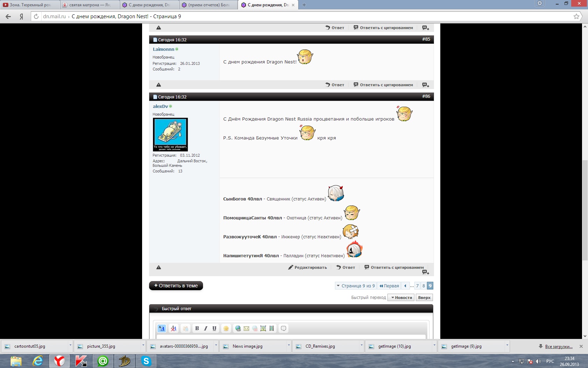588x368 pixels.
Task: Open Laimonnn user profile link
Action: (163, 49)
